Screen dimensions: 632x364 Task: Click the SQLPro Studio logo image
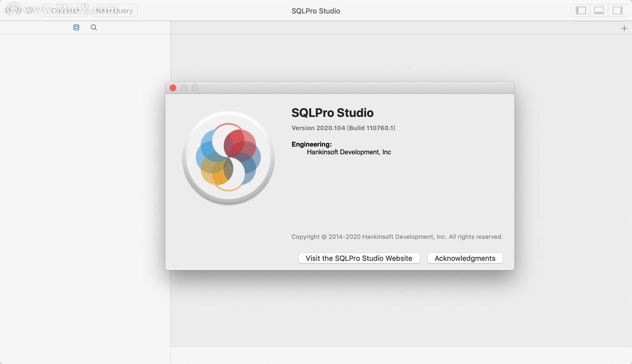[228, 157]
